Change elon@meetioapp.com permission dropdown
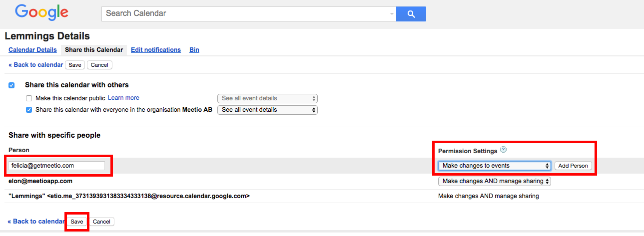This screenshot has height=236, width=644. point(495,181)
